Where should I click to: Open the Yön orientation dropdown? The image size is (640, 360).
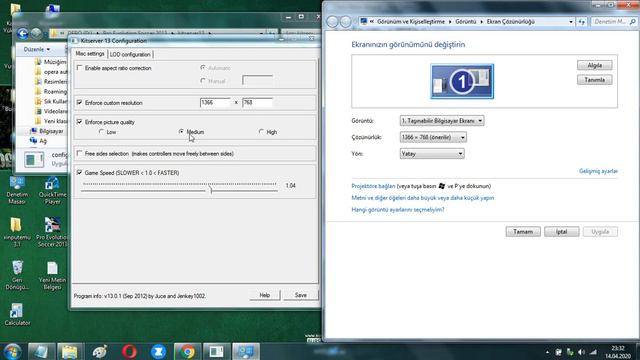click(x=432, y=153)
